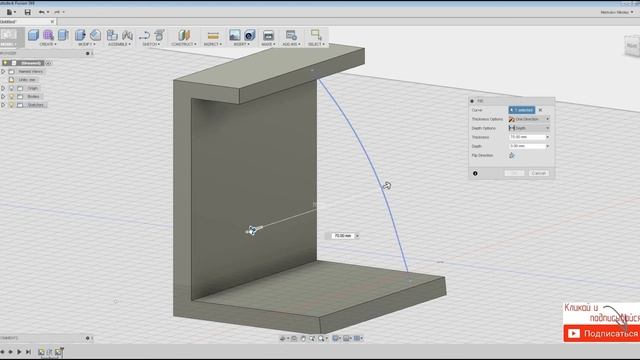The width and height of the screenshot is (640, 360).
Task: Expand the Origin tree node
Action: pyautogui.click(x=3, y=88)
